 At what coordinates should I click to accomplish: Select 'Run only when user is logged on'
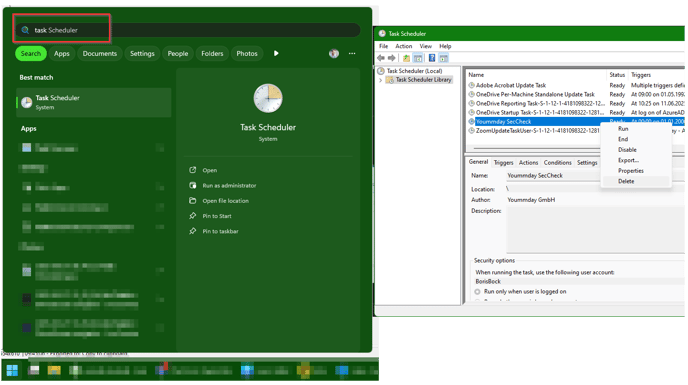click(477, 291)
